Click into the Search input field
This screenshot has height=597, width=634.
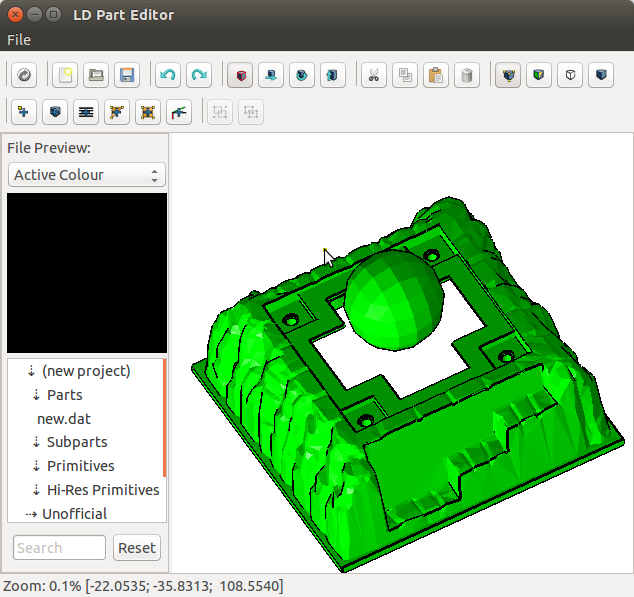[x=59, y=548]
